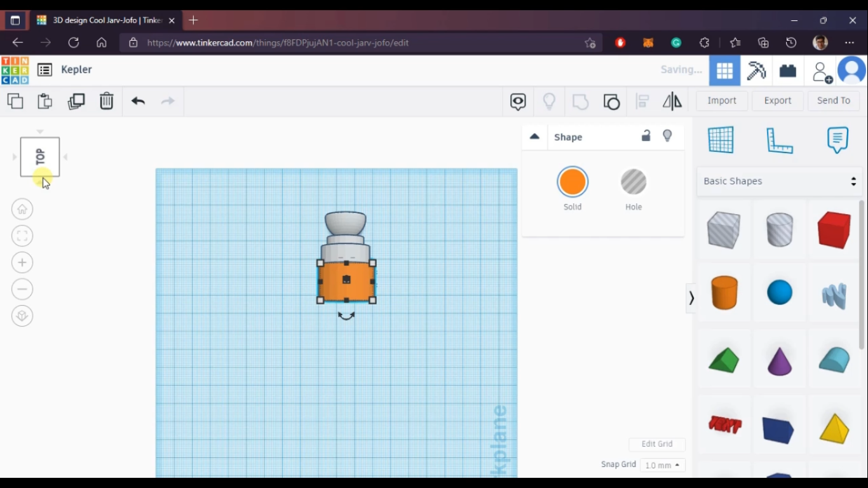The image size is (868, 488).
Task: Copy the selected shape
Action: click(15, 101)
